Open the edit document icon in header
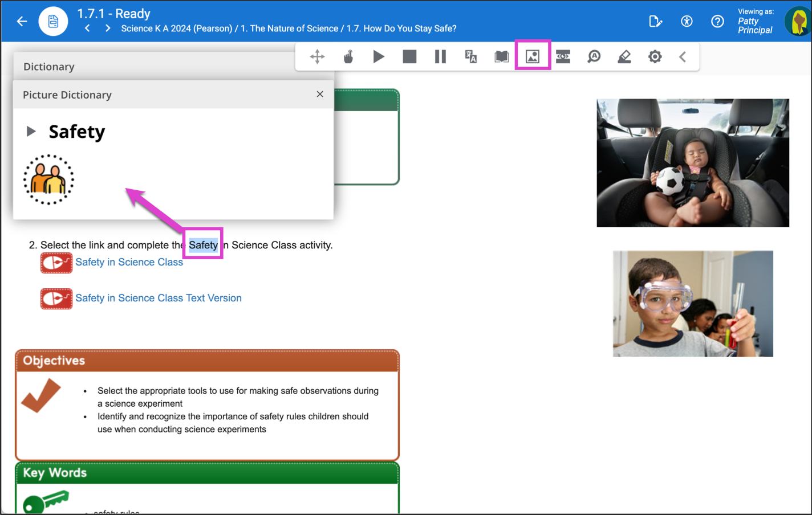The image size is (812, 515). (655, 22)
